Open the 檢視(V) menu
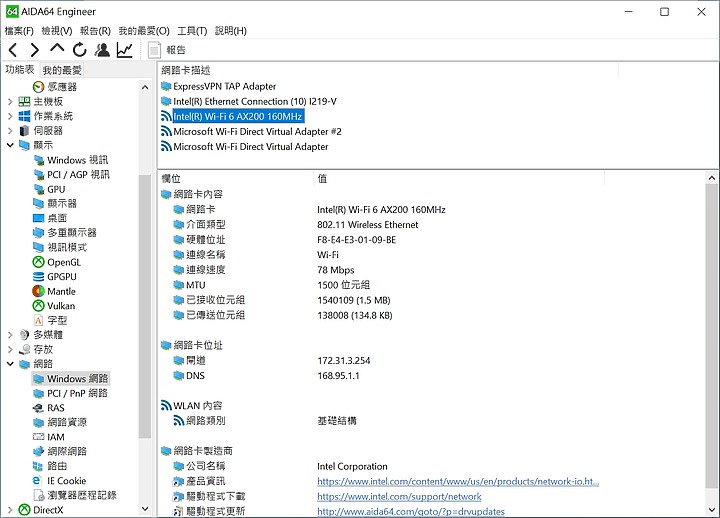This screenshot has height=518, width=720. [56, 31]
